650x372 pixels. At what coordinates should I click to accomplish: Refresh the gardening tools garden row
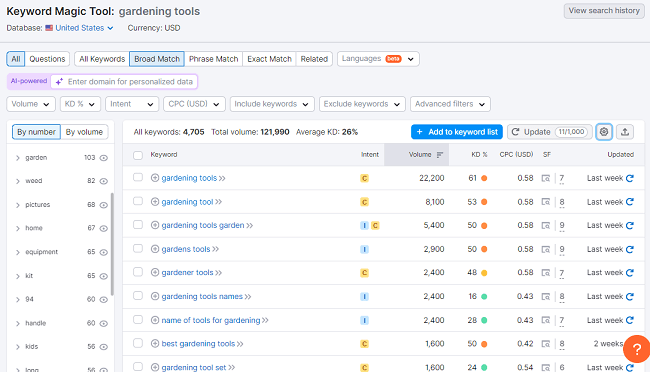[630, 226]
